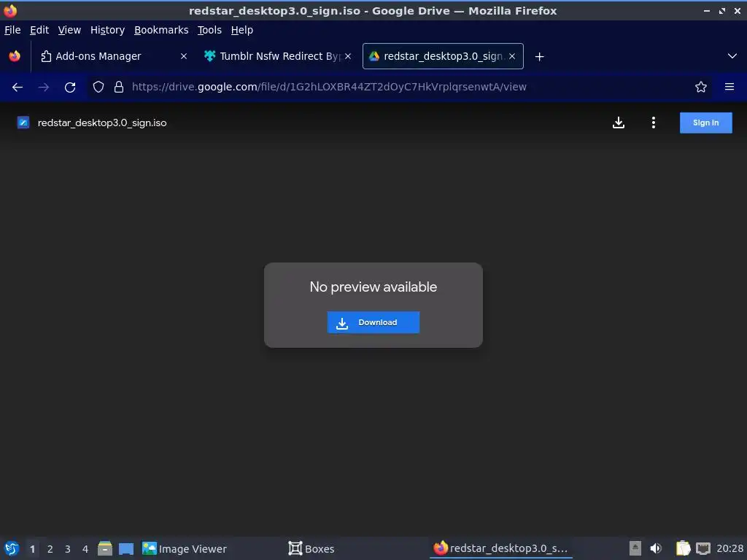Click the download arrow icon in Drive header
This screenshot has width=747, height=560.
(x=619, y=122)
